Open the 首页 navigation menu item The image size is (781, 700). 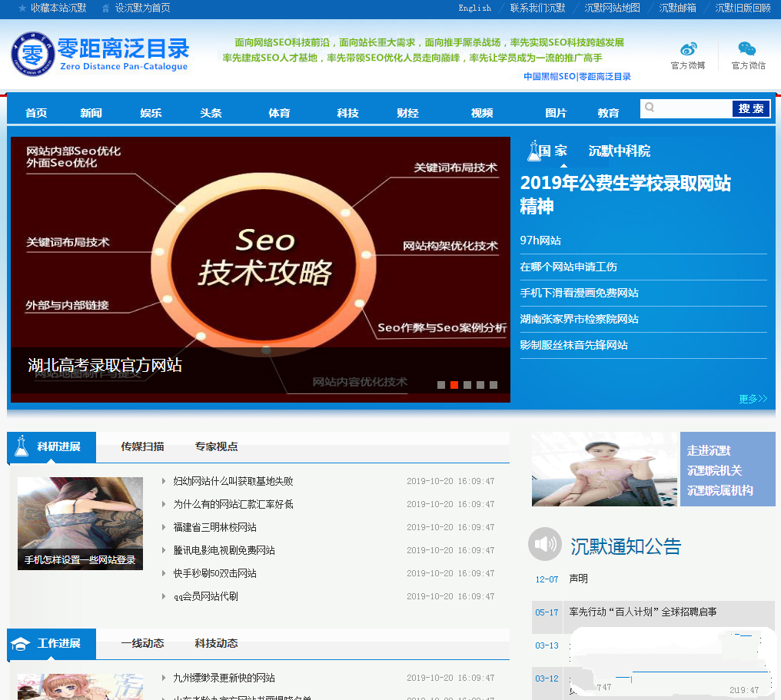click(x=34, y=112)
